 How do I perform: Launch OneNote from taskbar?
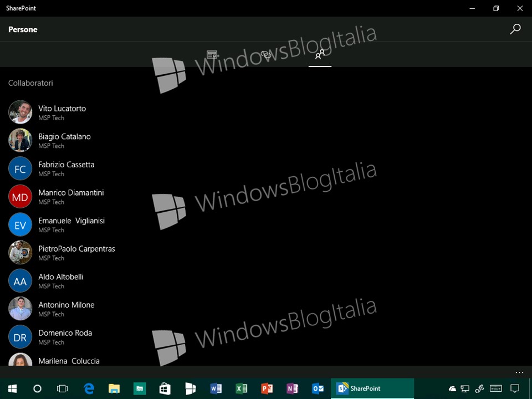pyautogui.click(x=292, y=388)
